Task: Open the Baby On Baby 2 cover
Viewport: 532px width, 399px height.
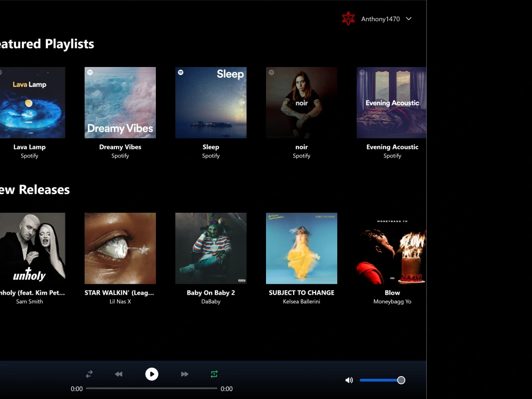Action: pyautogui.click(x=211, y=248)
